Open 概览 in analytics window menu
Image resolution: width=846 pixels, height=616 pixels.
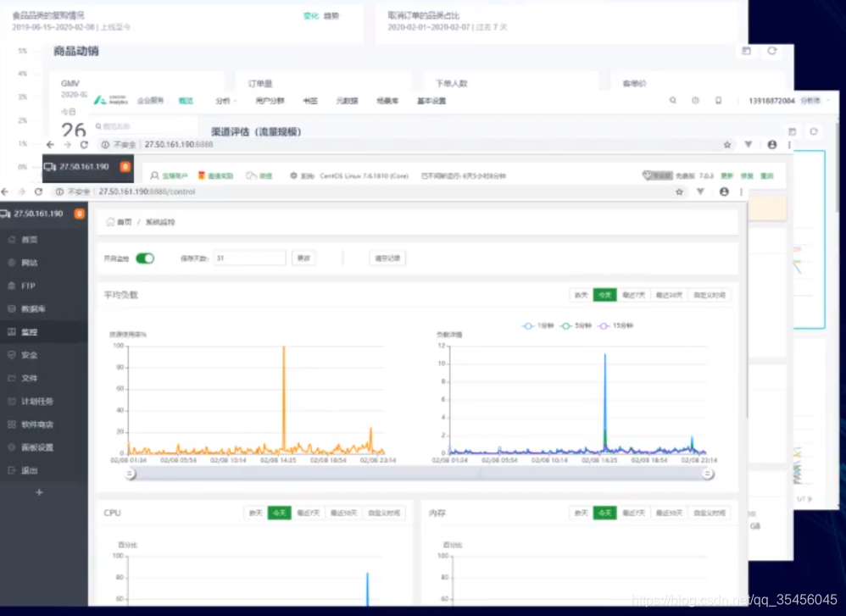186,101
